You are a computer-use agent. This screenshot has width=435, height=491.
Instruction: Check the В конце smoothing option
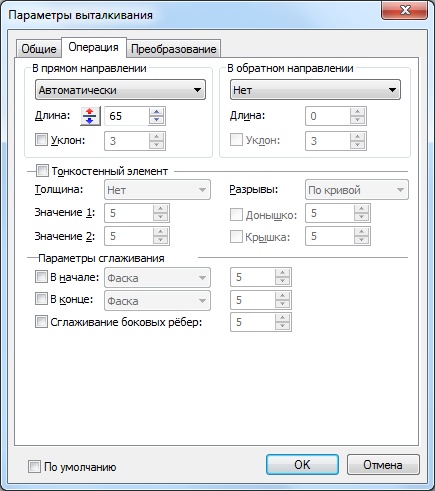tap(41, 299)
